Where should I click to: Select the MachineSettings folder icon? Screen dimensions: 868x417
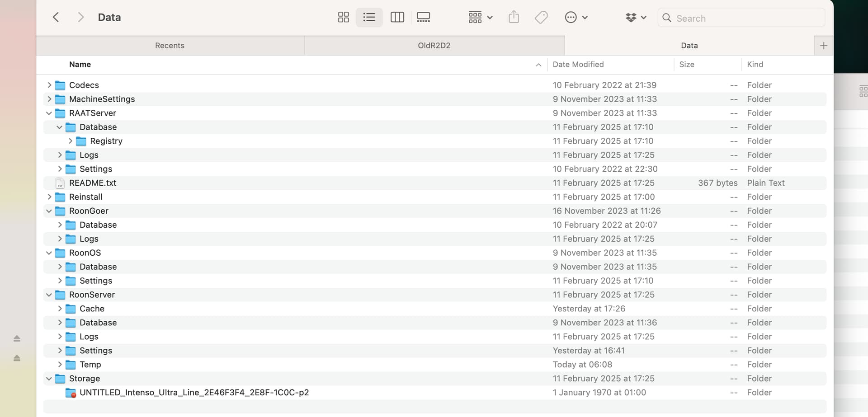click(x=60, y=99)
